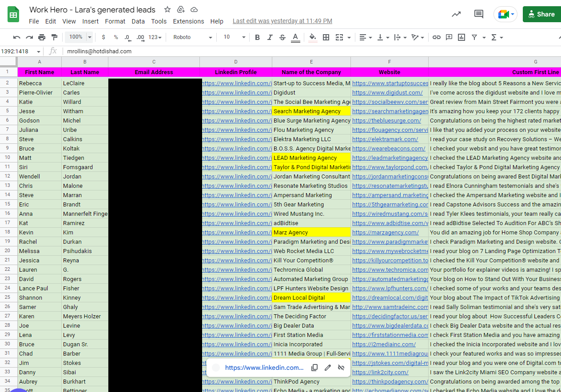Open the Extensions menu

click(x=188, y=21)
